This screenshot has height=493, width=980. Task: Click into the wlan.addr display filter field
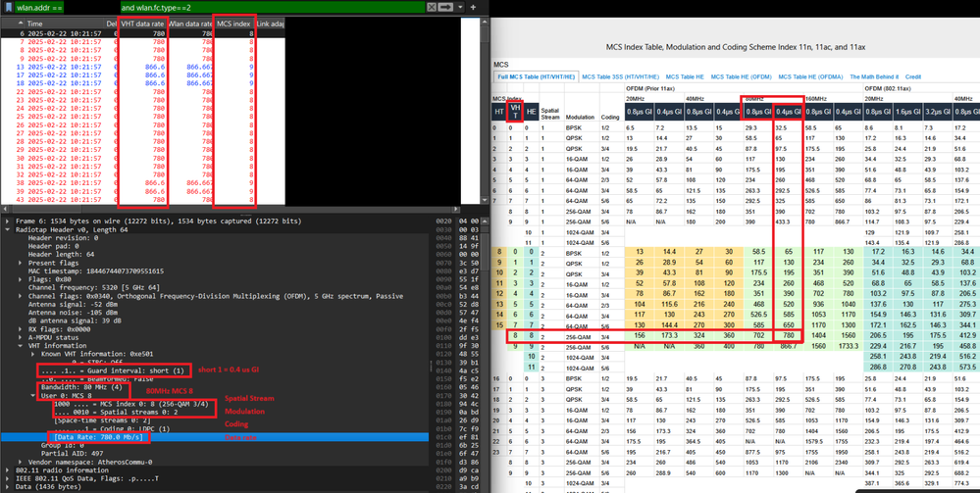click(220, 7)
